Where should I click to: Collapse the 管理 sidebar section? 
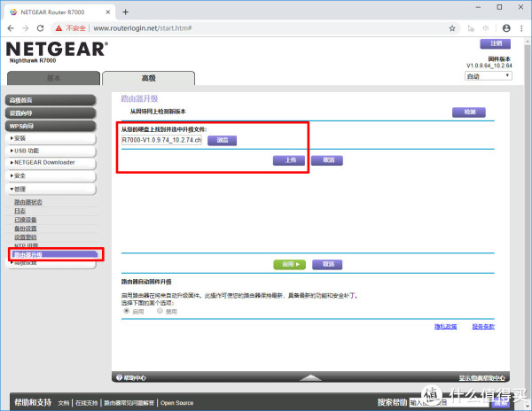[x=51, y=189]
